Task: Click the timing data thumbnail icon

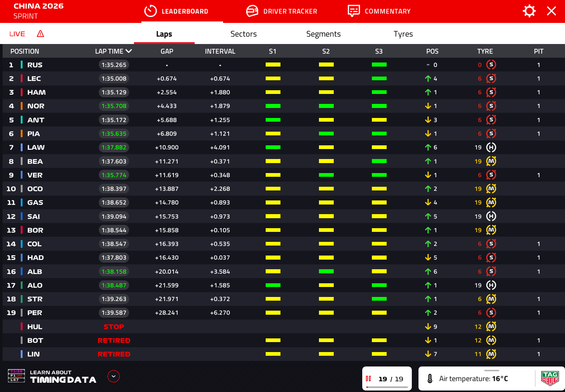Action: click(16, 376)
